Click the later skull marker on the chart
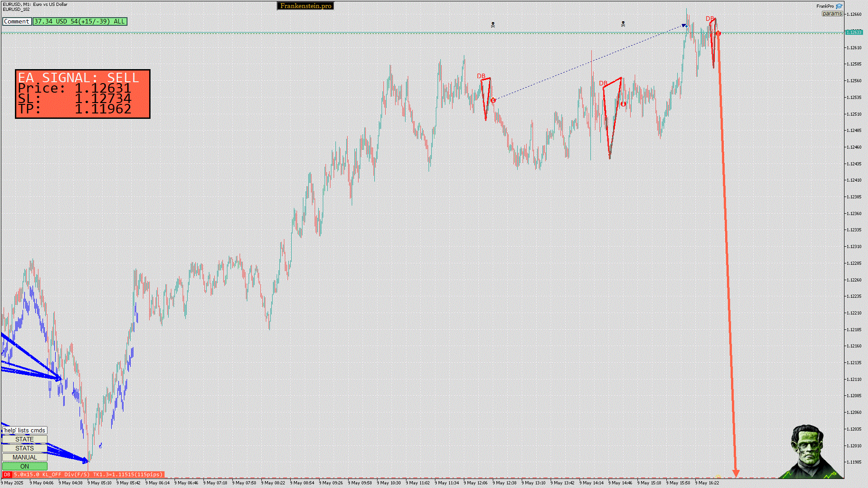This screenshot has height=488, width=868. click(x=623, y=24)
